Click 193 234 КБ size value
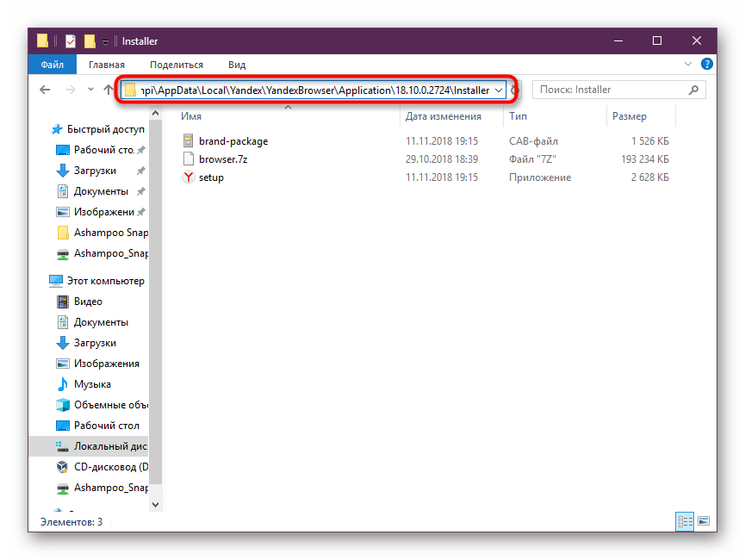The height and width of the screenshot is (560, 745). coord(645,159)
